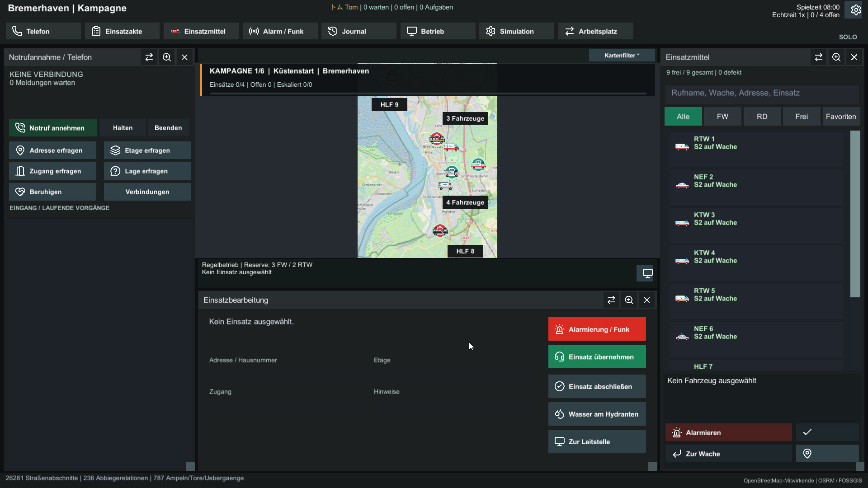The width and height of the screenshot is (868, 488).
Task: Click Zur Leitstelle button
Action: click(x=597, y=441)
